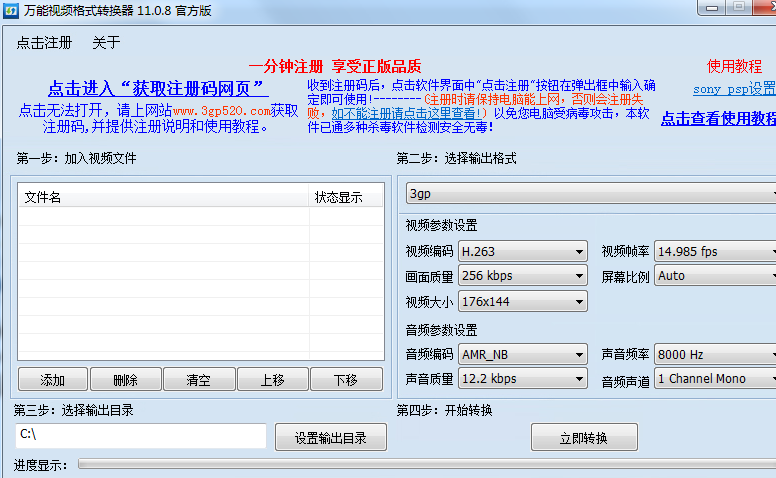The image size is (776, 478).
Task: Click the 第一步：加入视频文件 label
Action: point(77,158)
